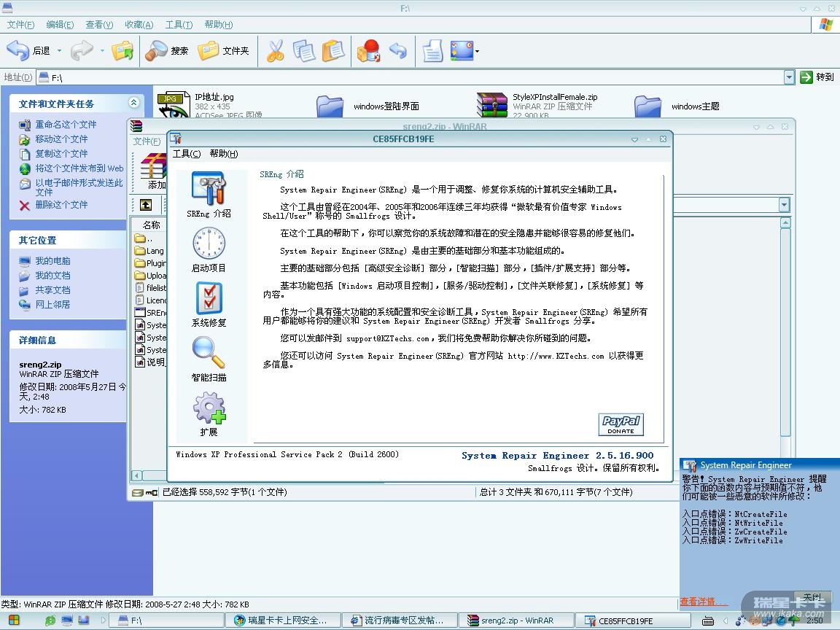Click 将这个文件发布到 Web link
The height and width of the screenshot is (630, 840).
(x=79, y=168)
